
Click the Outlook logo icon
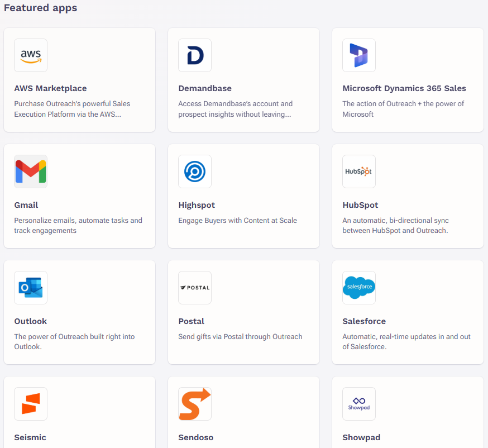pyautogui.click(x=31, y=288)
